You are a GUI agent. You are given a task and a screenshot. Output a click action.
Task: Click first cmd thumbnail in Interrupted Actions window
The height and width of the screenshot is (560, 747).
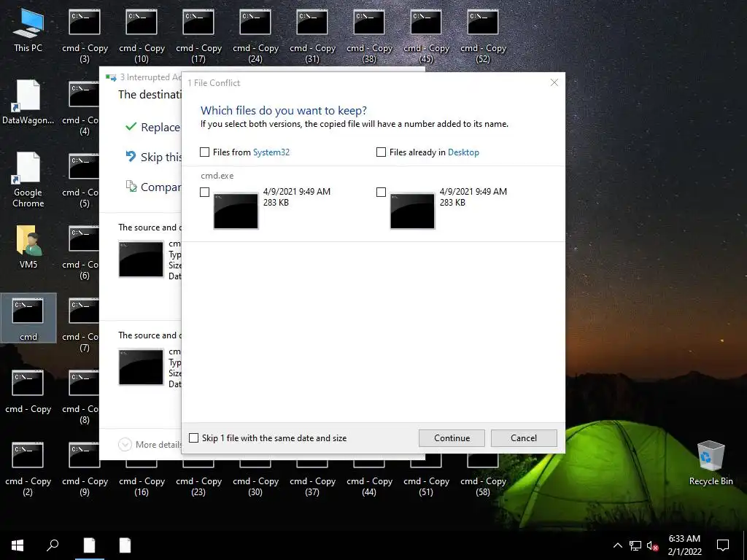point(141,259)
